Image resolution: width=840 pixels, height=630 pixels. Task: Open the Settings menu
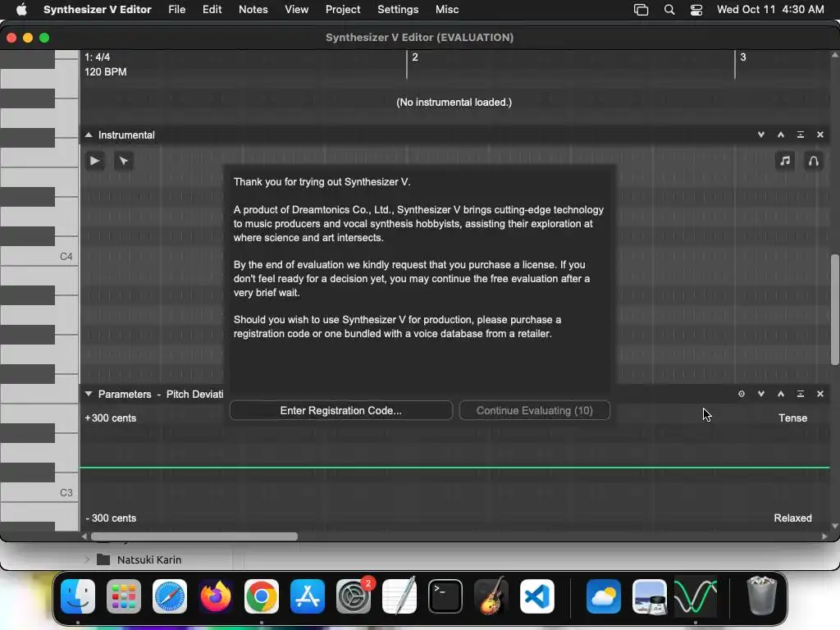(398, 10)
